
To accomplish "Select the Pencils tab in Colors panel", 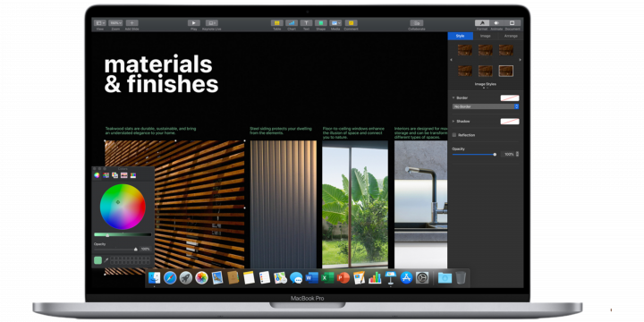I will click(x=133, y=175).
